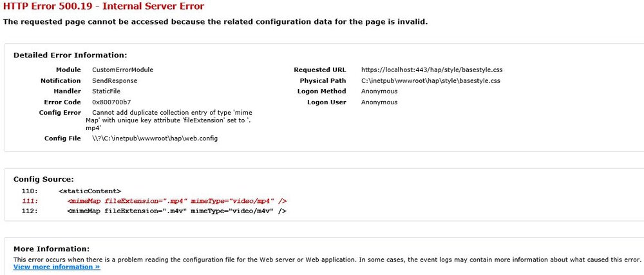Click the Detailed Error Information heading
644x275 pixels.
coord(70,55)
